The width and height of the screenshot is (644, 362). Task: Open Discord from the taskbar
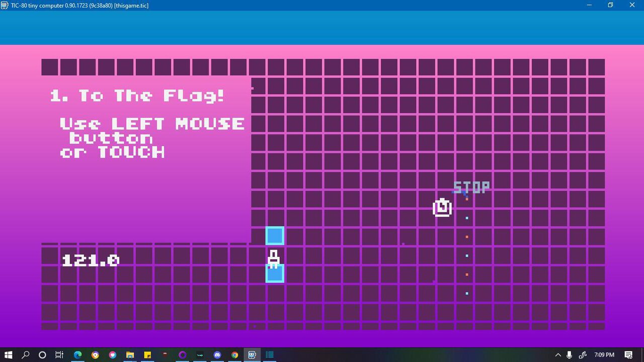[217, 355]
